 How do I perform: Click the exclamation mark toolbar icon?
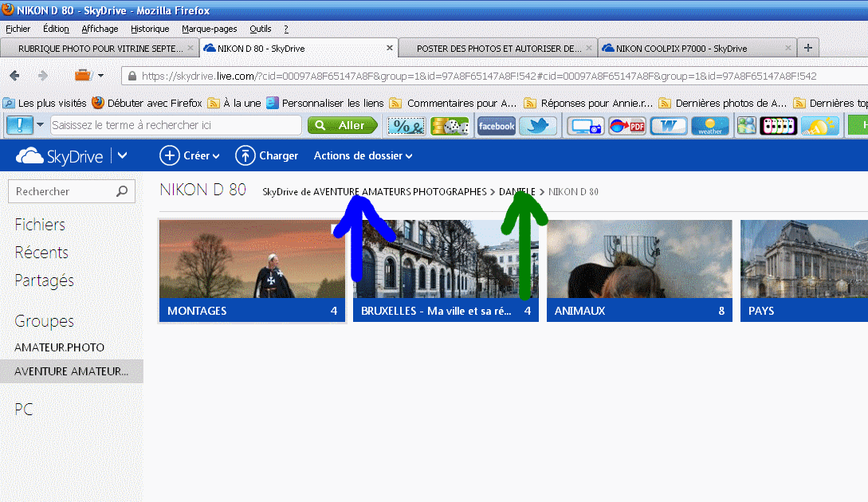click(19, 125)
